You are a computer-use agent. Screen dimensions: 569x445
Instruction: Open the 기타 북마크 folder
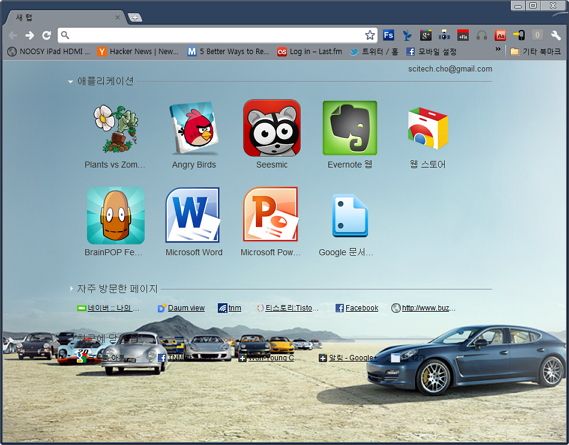click(x=535, y=52)
